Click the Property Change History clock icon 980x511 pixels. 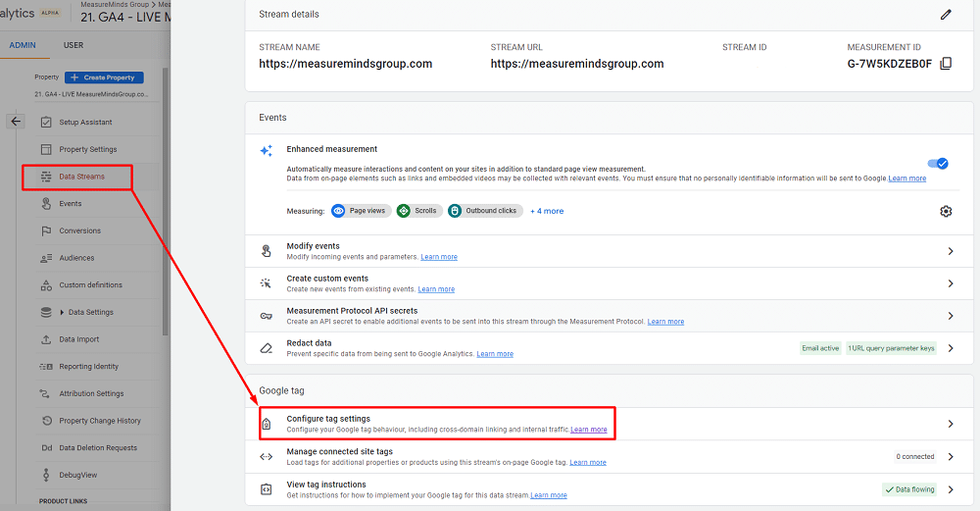tap(47, 421)
